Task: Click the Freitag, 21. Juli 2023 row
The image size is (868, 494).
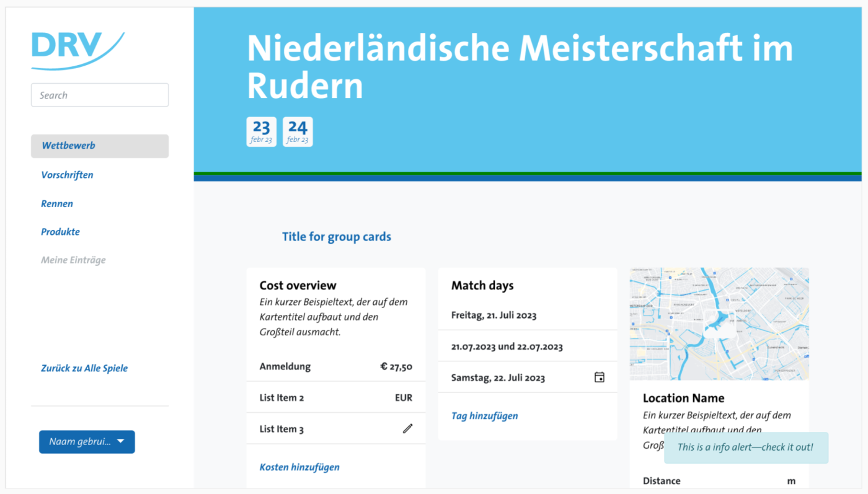Action: tap(527, 315)
